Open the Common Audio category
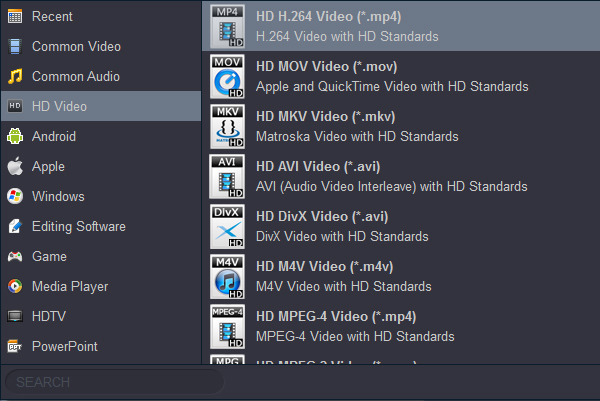600x401 pixels. pyautogui.click(x=75, y=76)
